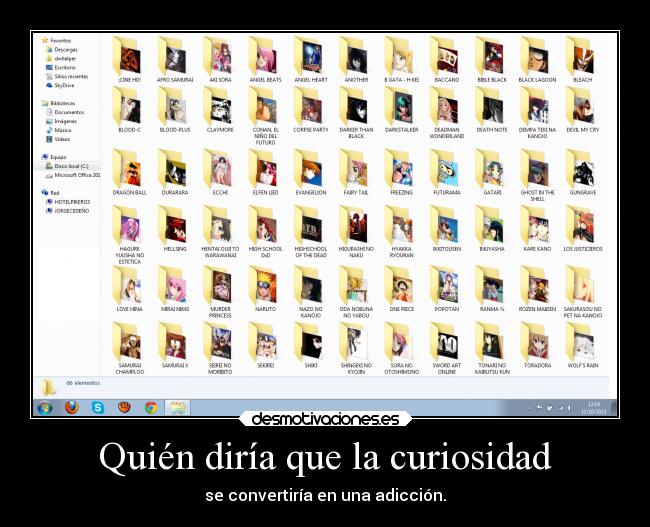This screenshot has height=527, width=650.
Task: Launch Firefox from the taskbar
Action: [x=71, y=408]
